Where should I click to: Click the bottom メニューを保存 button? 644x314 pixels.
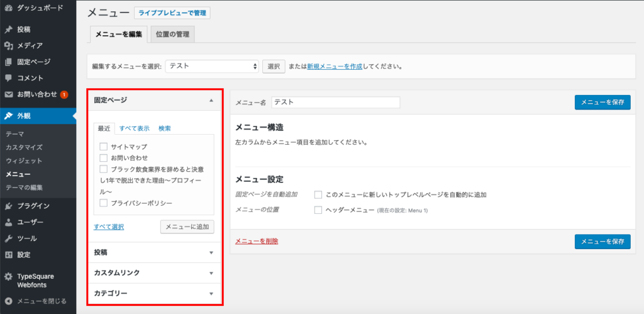602,242
